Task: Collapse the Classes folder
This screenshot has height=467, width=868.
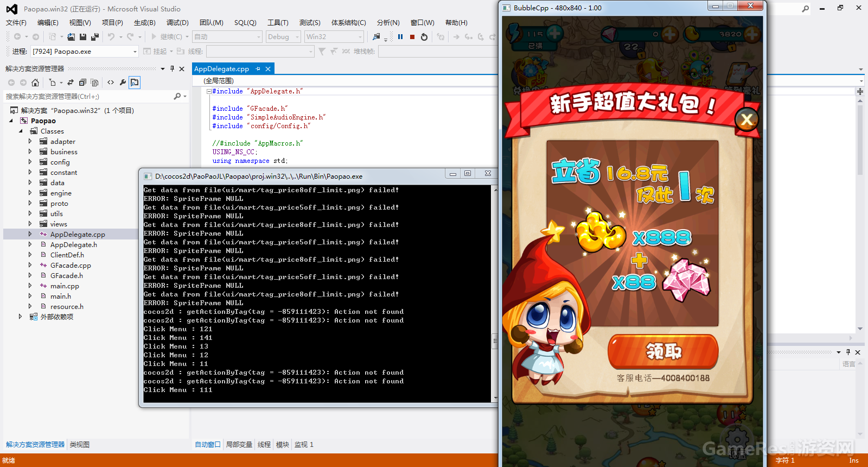Action: click(21, 131)
